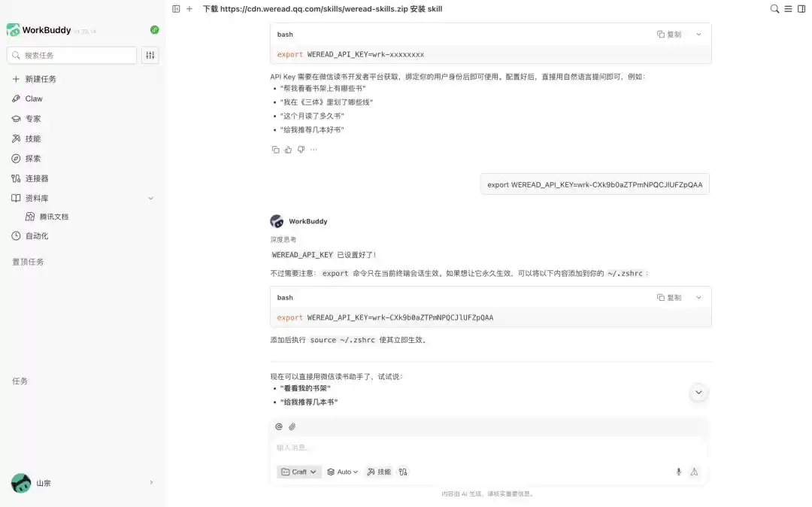Click the example "我在《三体》里划了哪些线"
Screen dimensions: 812x507
(x=326, y=102)
